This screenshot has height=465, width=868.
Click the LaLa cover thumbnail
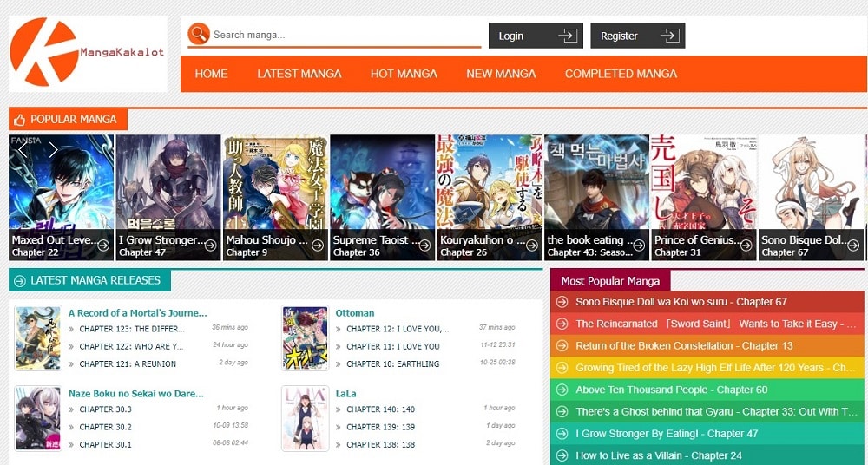(x=305, y=418)
